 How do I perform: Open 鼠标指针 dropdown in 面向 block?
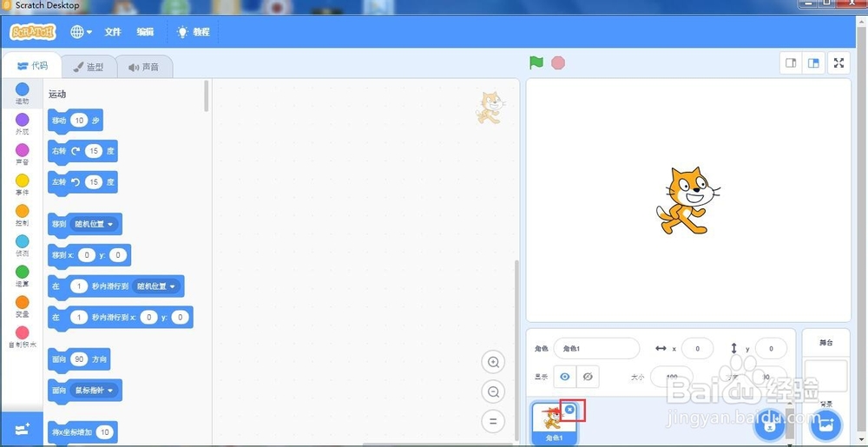(x=94, y=391)
